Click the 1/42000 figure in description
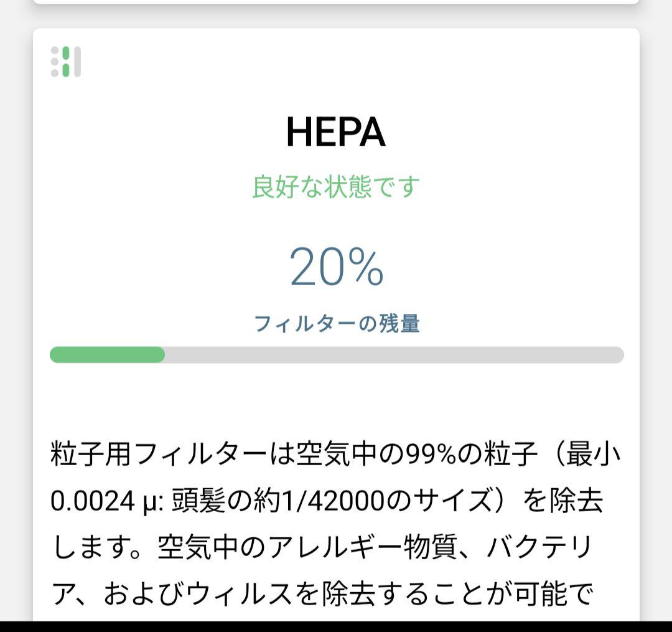 coord(331,501)
